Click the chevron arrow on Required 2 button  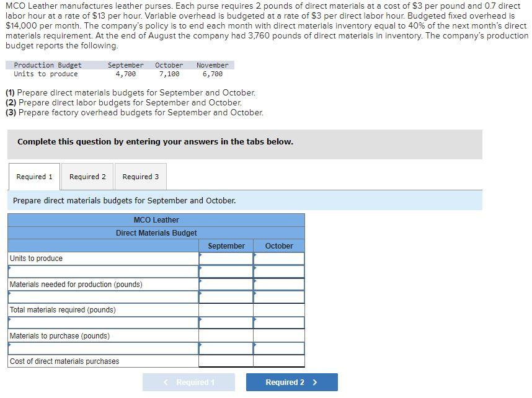click(x=315, y=382)
